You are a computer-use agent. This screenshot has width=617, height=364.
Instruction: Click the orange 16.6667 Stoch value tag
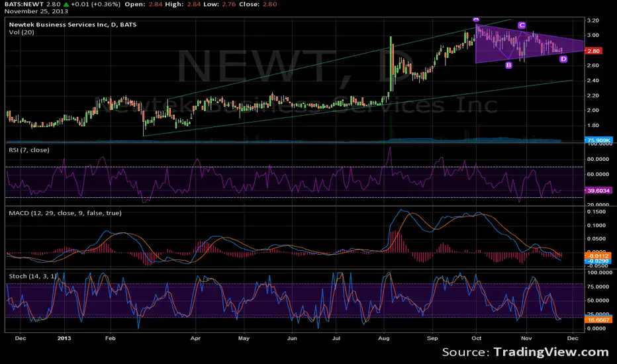click(x=598, y=320)
